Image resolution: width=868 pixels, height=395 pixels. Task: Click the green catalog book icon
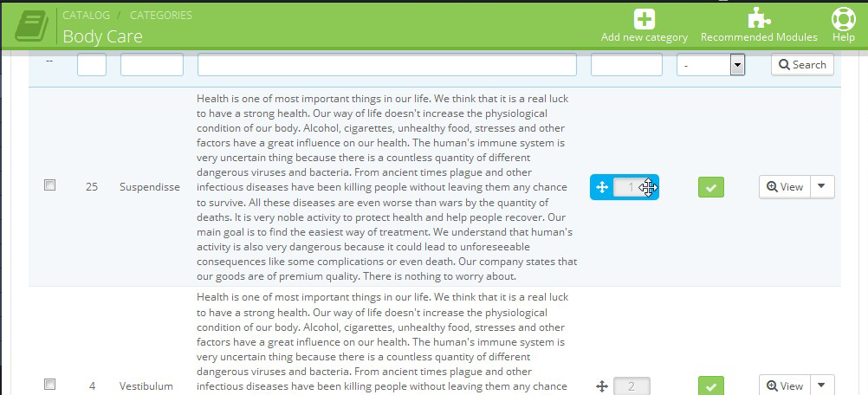click(31, 26)
